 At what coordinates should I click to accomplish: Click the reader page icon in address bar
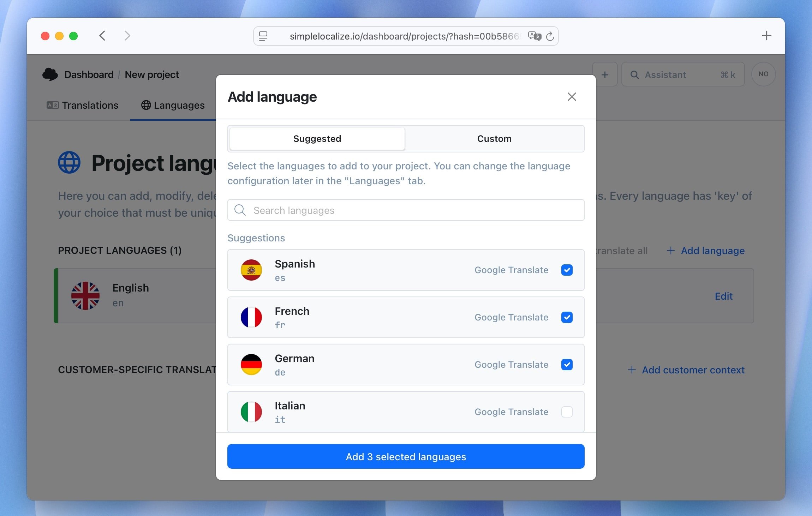click(263, 36)
